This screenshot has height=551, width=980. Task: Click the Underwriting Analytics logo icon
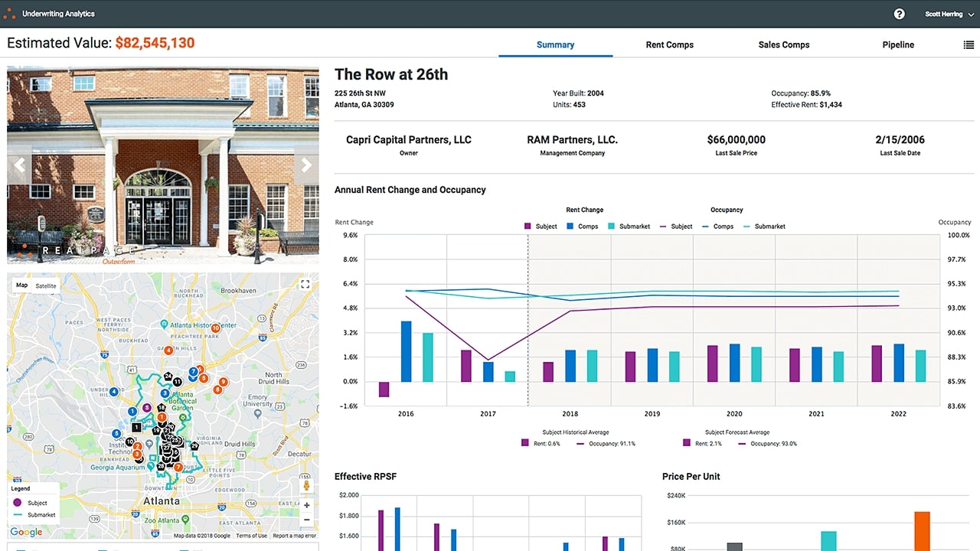coord(9,13)
